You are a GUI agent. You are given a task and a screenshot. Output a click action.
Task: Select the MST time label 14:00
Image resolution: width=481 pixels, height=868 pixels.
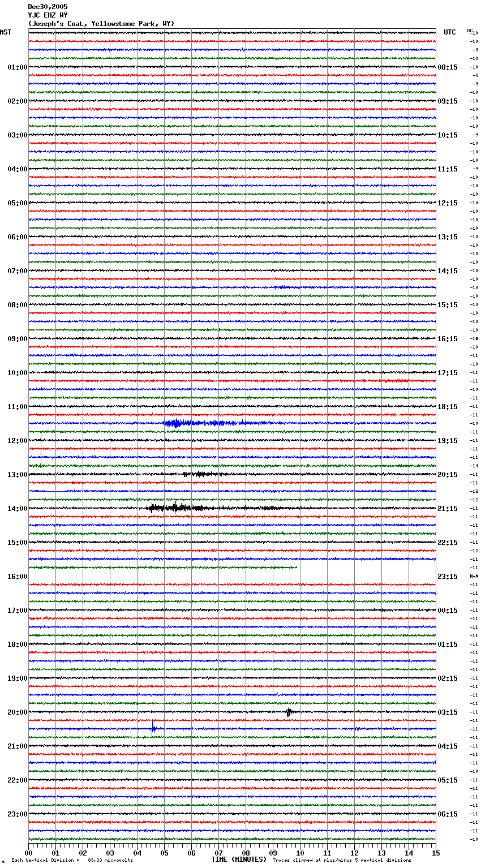pos(18,509)
